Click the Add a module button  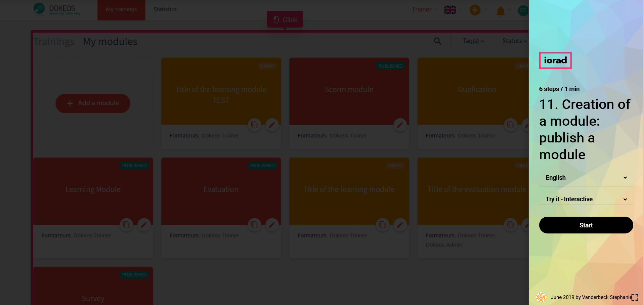coord(93,103)
